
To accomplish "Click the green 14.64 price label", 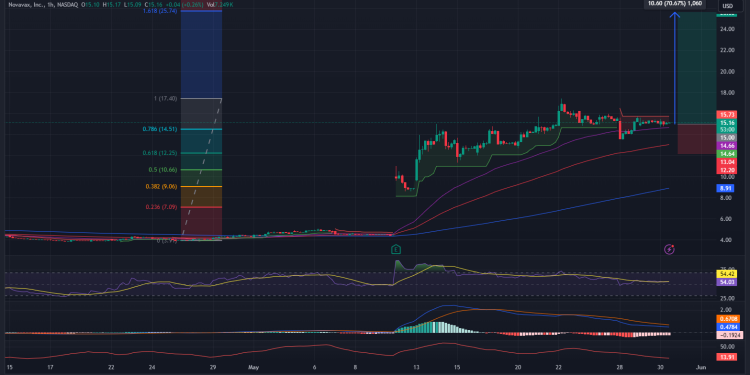I will pyautogui.click(x=727, y=154).
